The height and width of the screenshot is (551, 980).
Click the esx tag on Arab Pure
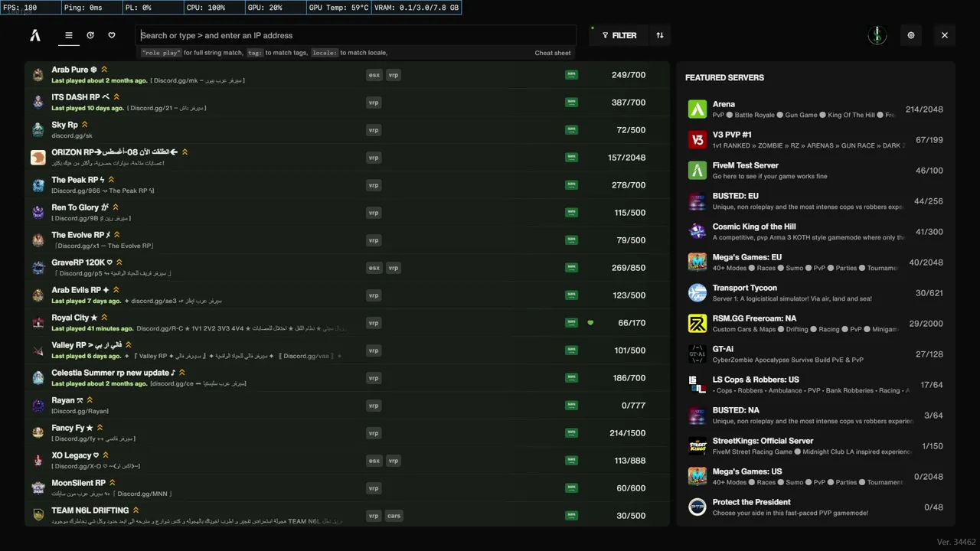point(374,75)
